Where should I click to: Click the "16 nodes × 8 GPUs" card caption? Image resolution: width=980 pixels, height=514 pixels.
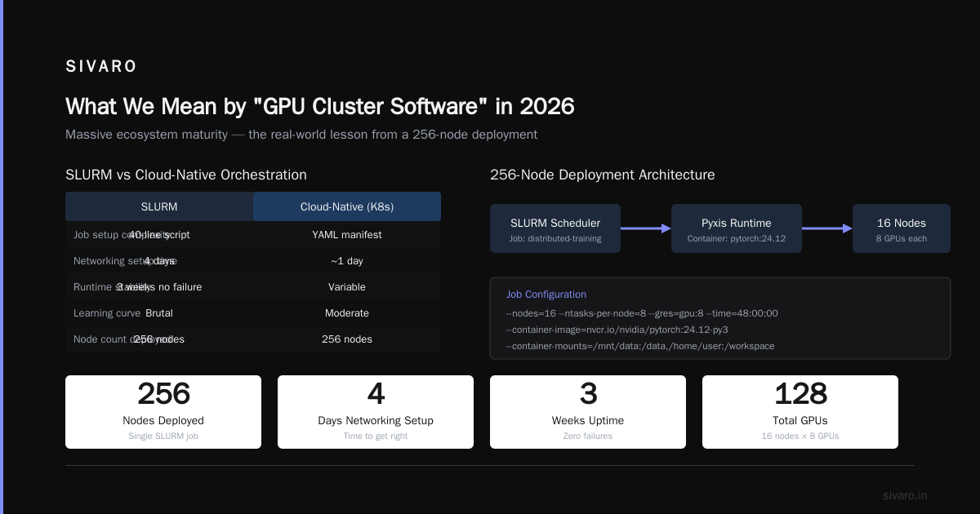click(x=800, y=436)
